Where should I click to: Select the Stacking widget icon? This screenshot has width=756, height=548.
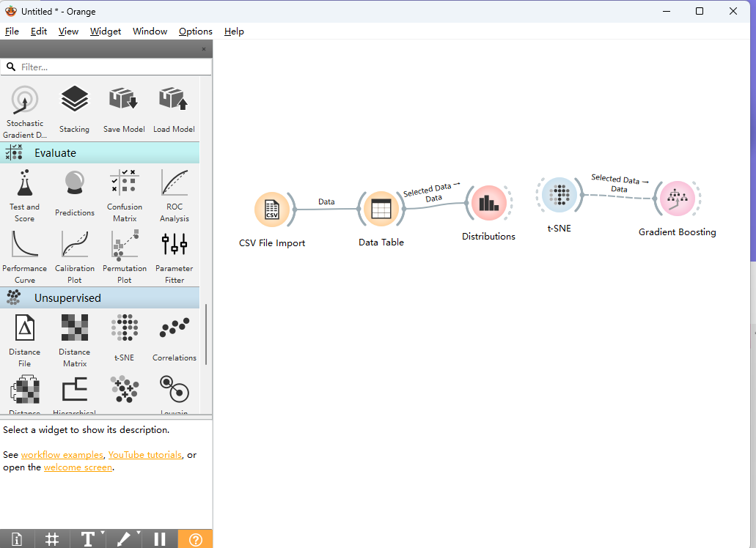[74, 99]
